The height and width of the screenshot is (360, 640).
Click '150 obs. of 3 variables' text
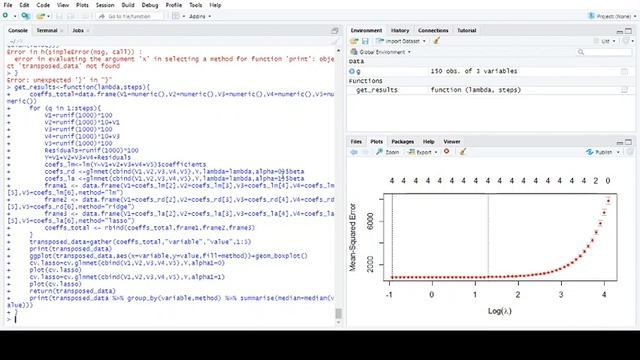click(474, 71)
